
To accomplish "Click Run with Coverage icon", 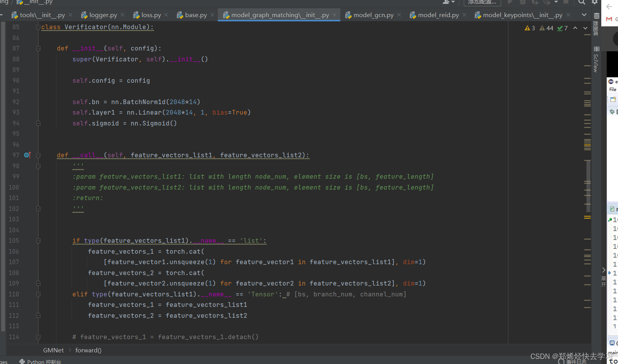I will (535, 2).
